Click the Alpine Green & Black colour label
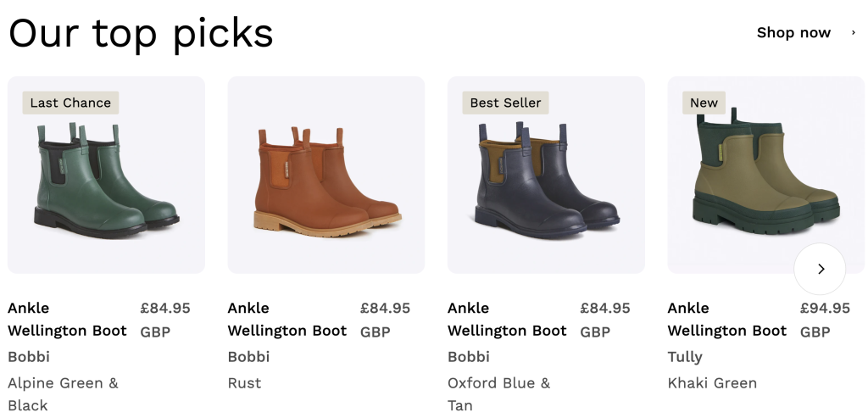This screenshot has width=868, height=418. [63, 393]
